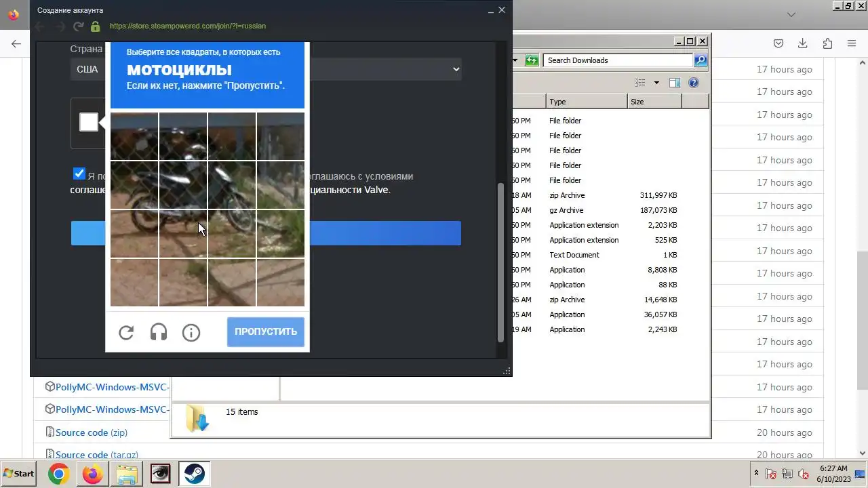Open the Страна country dropdown showing США
Viewport: 868px width, 488px height.
pyautogui.click(x=266, y=69)
